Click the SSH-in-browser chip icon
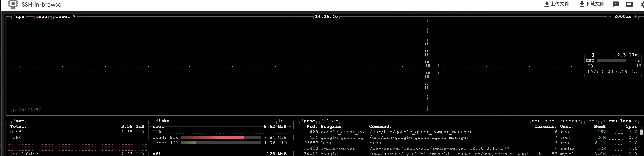This screenshot has height=156, width=644. tap(13, 4)
